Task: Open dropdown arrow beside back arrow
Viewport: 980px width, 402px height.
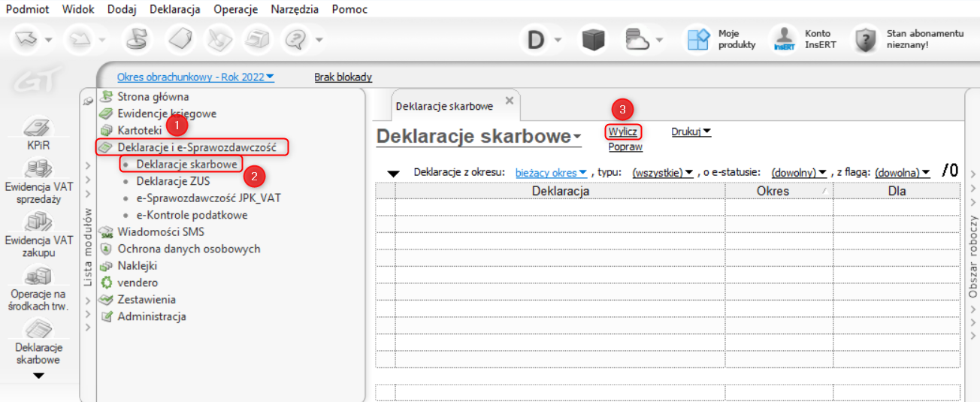Action: [49, 40]
